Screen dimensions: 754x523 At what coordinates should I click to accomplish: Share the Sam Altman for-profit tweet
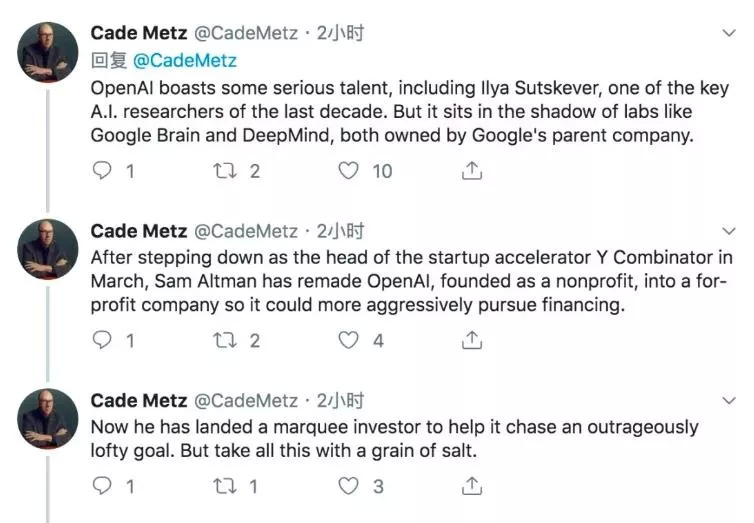pyautogui.click(x=470, y=341)
